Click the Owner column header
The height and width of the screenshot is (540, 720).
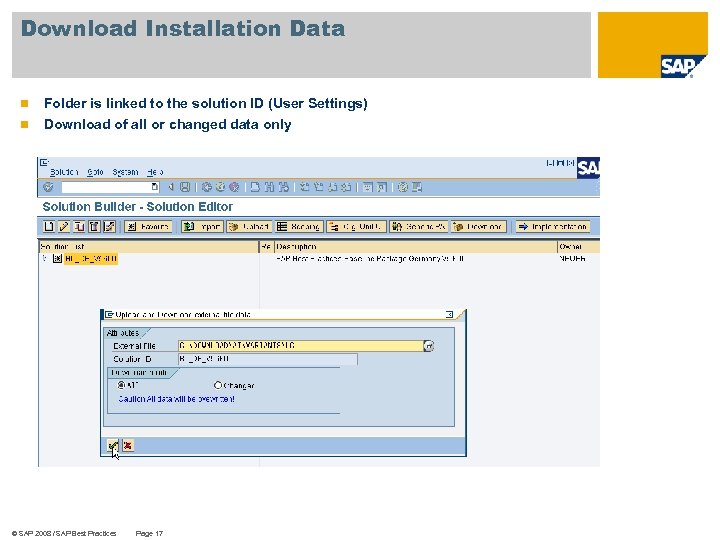pos(579,247)
